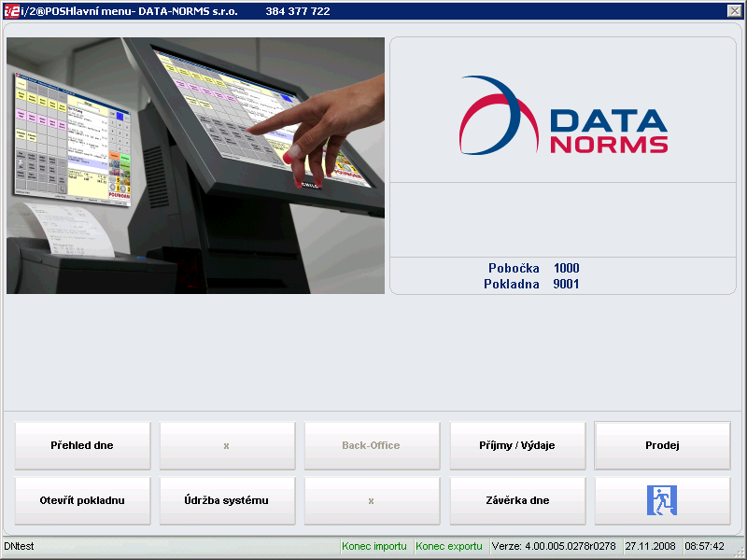
Task: Open the Přehled dne overview
Action: (x=82, y=446)
